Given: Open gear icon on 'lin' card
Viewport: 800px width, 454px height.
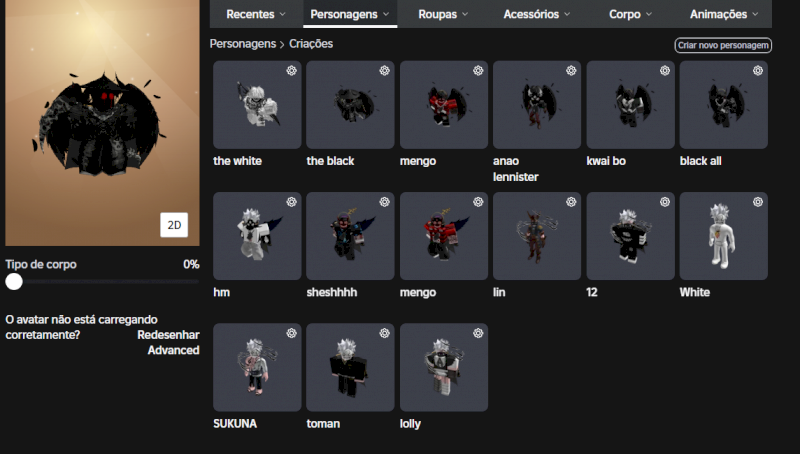Looking at the screenshot, I should tap(571, 202).
